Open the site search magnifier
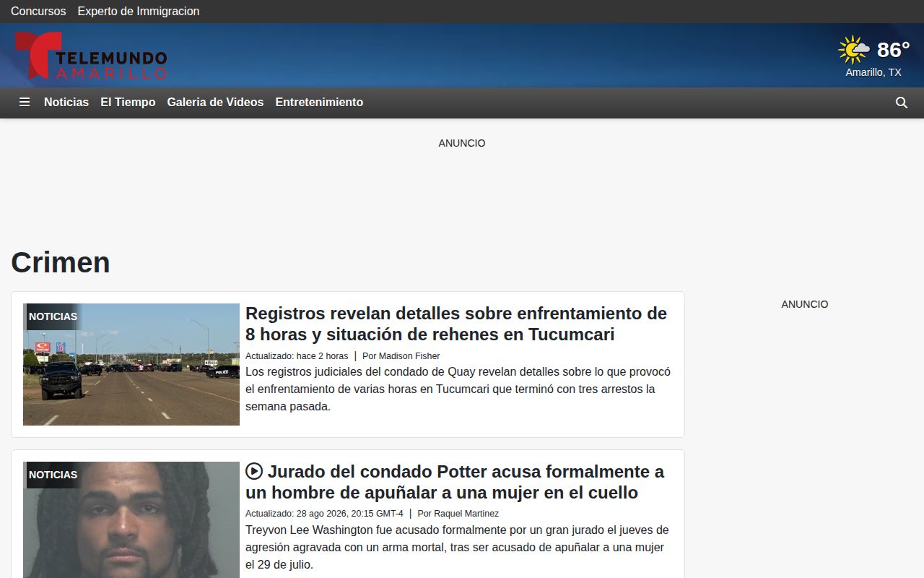 click(902, 103)
